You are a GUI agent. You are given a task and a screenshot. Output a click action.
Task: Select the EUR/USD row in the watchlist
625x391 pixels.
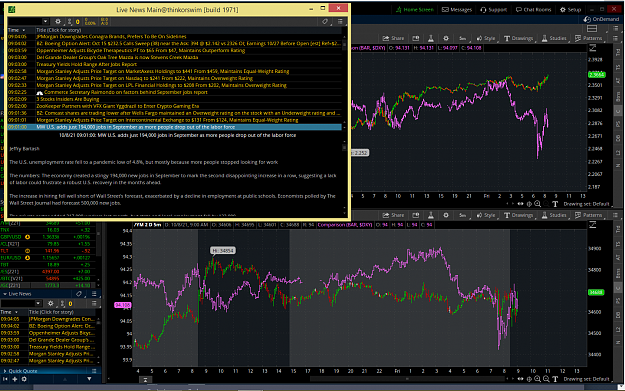point(48,257)
